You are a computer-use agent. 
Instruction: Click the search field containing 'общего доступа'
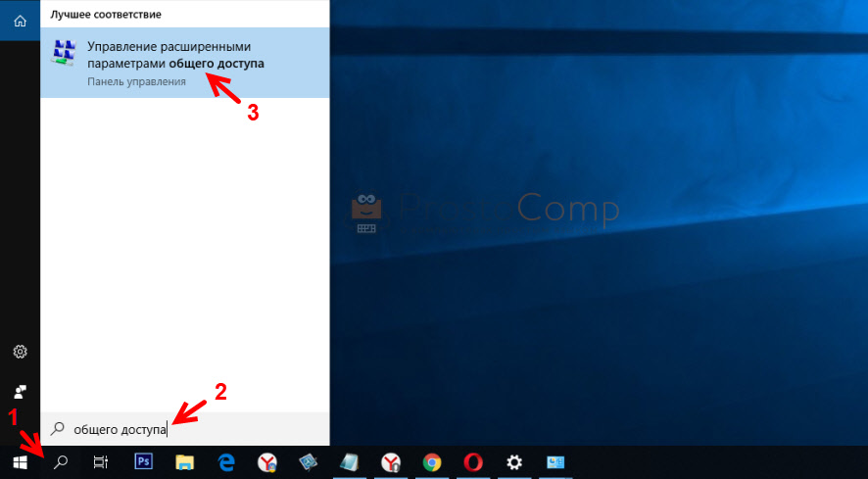coord(185,429)
